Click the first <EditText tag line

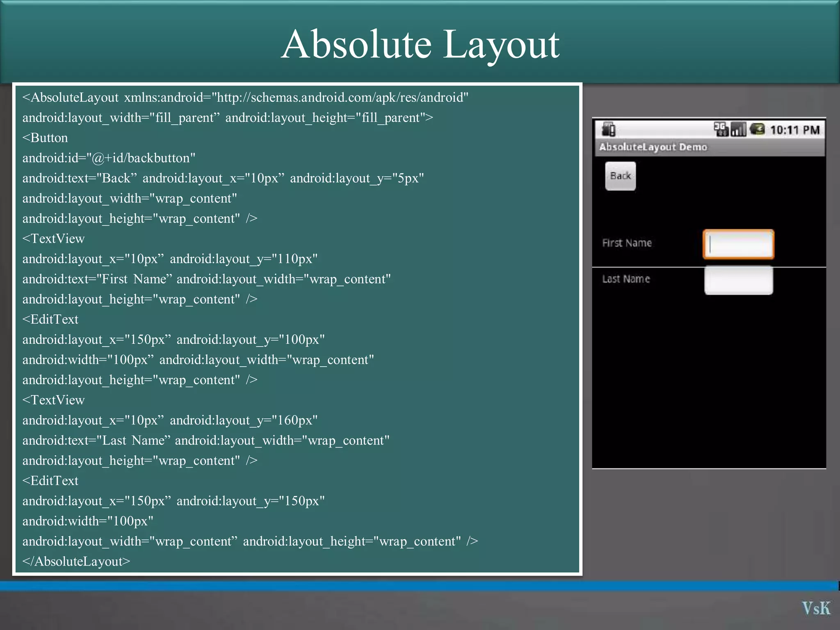(50, 320)
